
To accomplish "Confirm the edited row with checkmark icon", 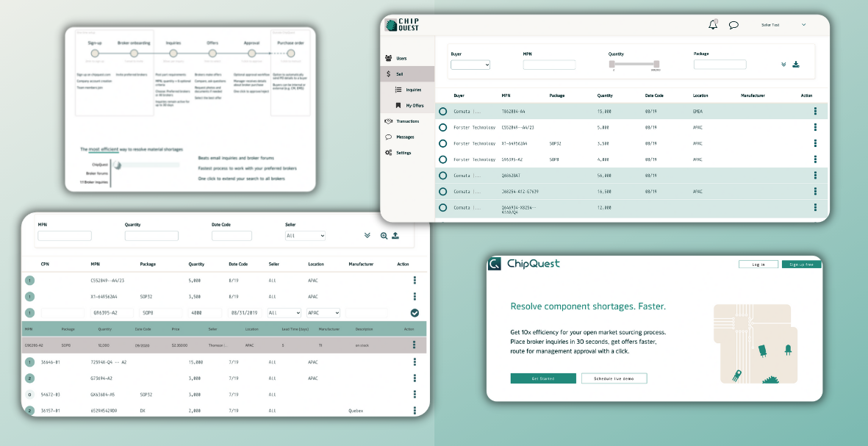I will coord(415,313).
